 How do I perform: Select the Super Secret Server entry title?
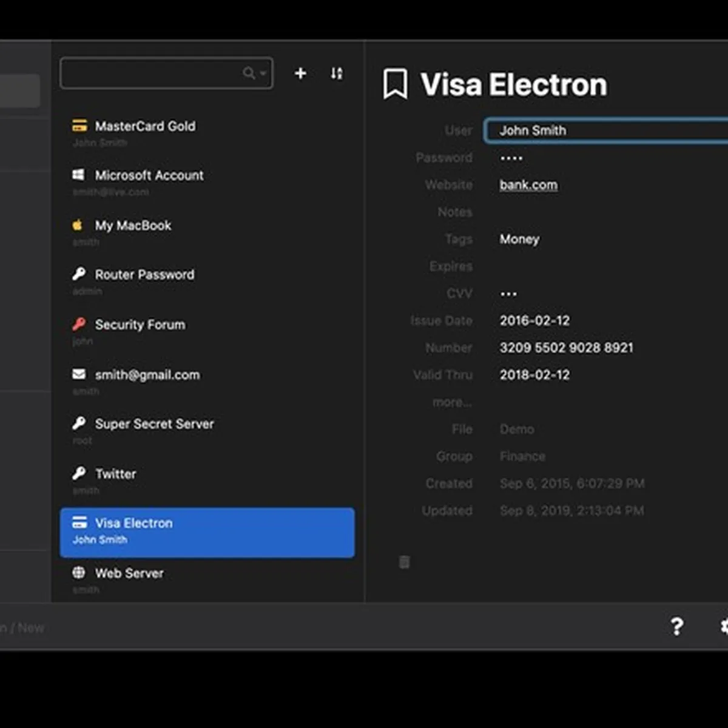(155, 424)
